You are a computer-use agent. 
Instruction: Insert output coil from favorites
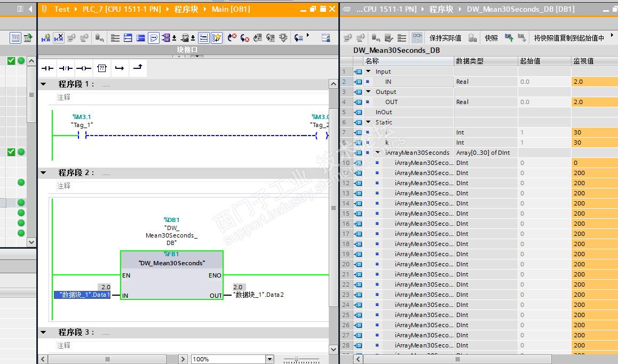pos(84,68)
